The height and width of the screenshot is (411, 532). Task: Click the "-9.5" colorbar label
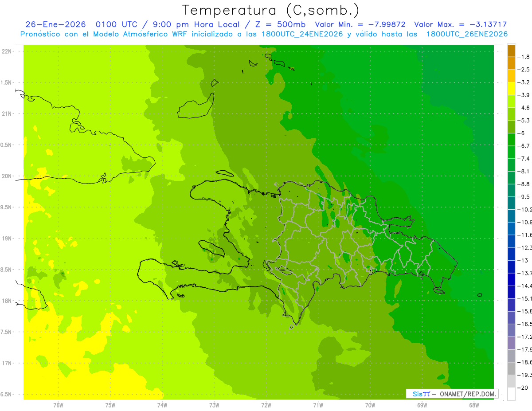click(524, 197)
